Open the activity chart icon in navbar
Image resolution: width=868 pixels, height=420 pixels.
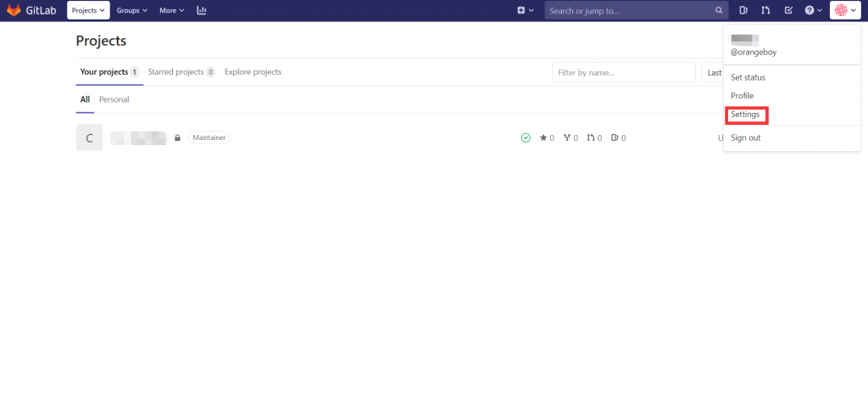pos(201,11)
